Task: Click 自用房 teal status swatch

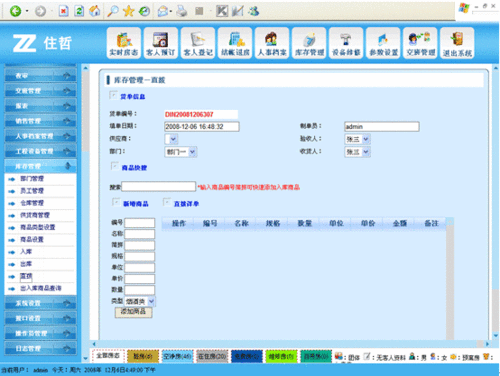Action: click(316, 356)
